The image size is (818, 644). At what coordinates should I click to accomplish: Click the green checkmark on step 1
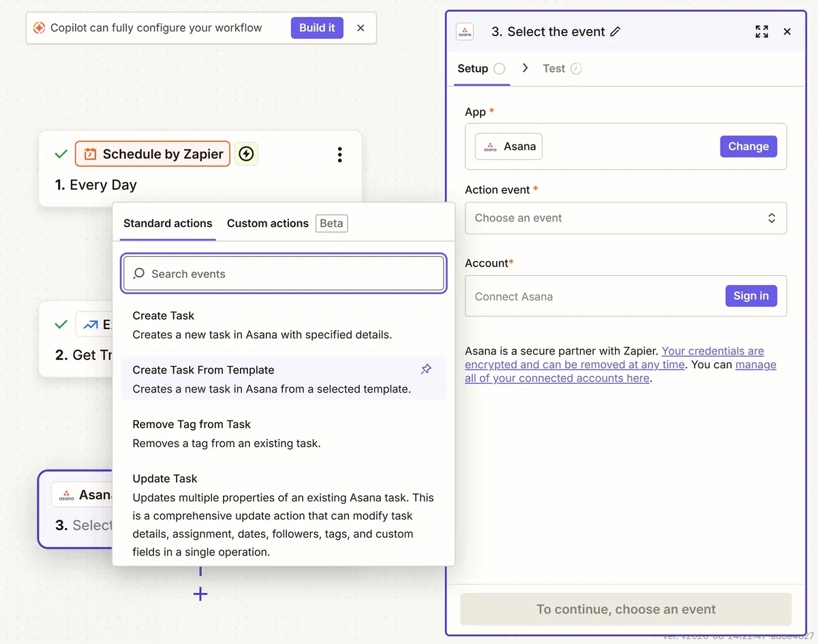61,155
